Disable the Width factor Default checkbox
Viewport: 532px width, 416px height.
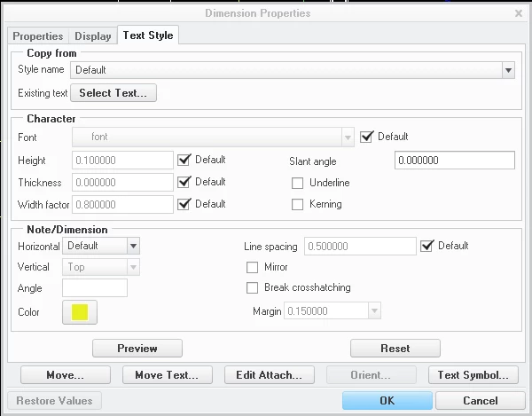(x=184, y=204)
